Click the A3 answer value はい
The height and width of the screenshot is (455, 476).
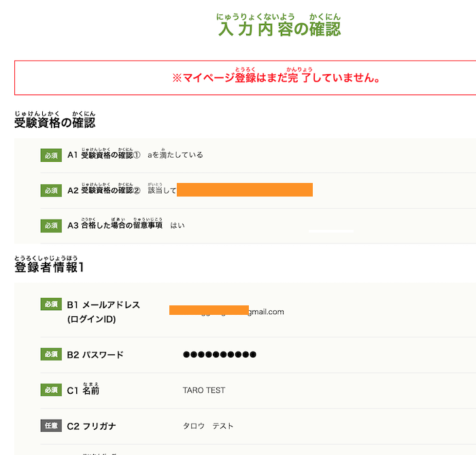pyautogui.click(x=177, y=225)
